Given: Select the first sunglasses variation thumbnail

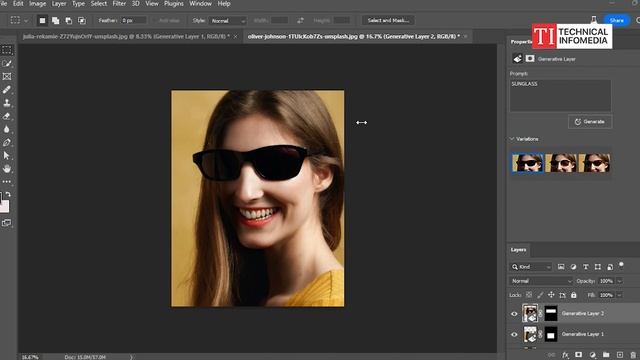Looking at the screenshot, I should [x=527, y=163].
